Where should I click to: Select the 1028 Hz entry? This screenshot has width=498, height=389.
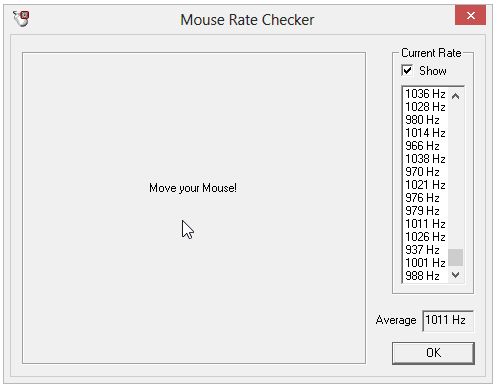[x=425, y=107]
